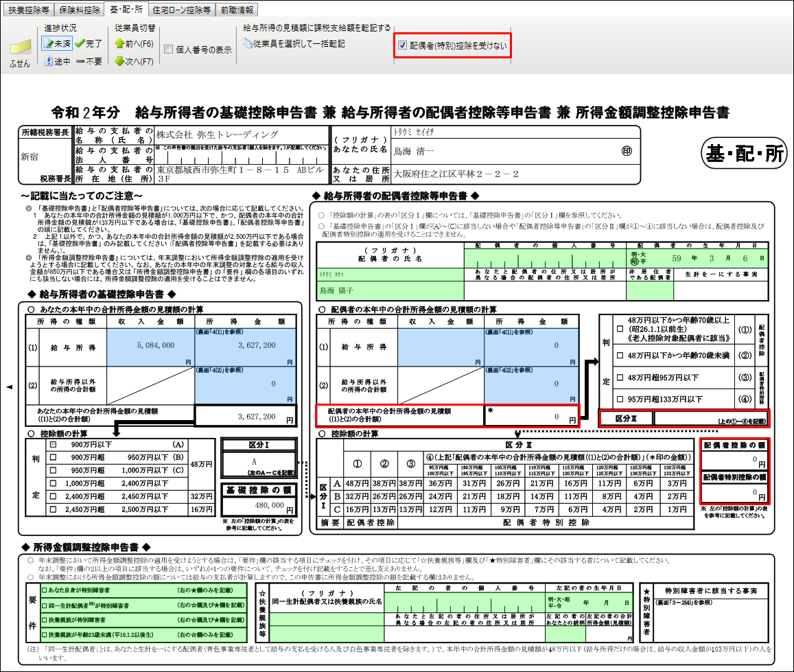794x672 pixels.
Task: Check 2,400万円超 2,450万円以下 box
Action: click(53, 497)
